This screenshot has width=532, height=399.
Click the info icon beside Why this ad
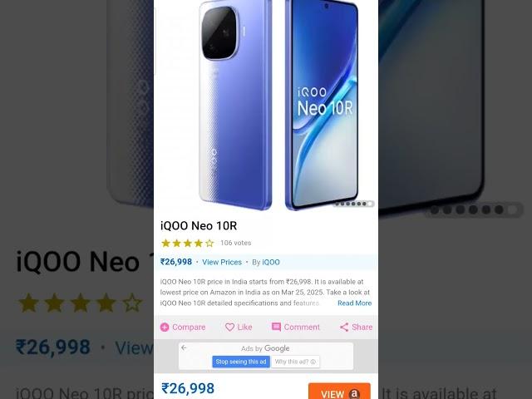(313, 362)
